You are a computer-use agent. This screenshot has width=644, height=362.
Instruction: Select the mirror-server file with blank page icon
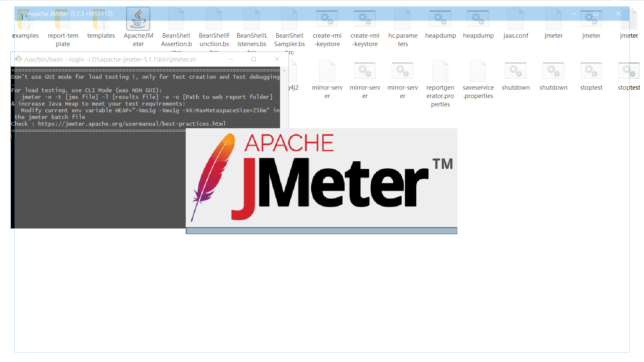click(x=327, y=80)
